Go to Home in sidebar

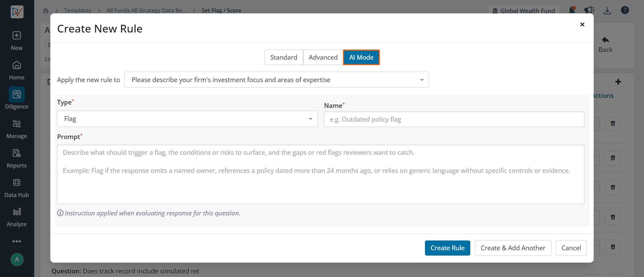tap(17, 70)
